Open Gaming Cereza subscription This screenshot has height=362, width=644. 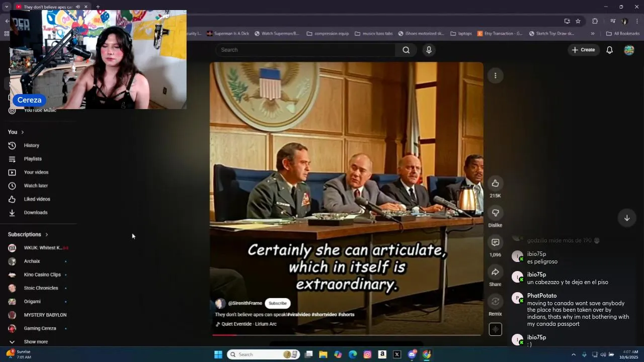pyautogui.click(x=38, y=328)
